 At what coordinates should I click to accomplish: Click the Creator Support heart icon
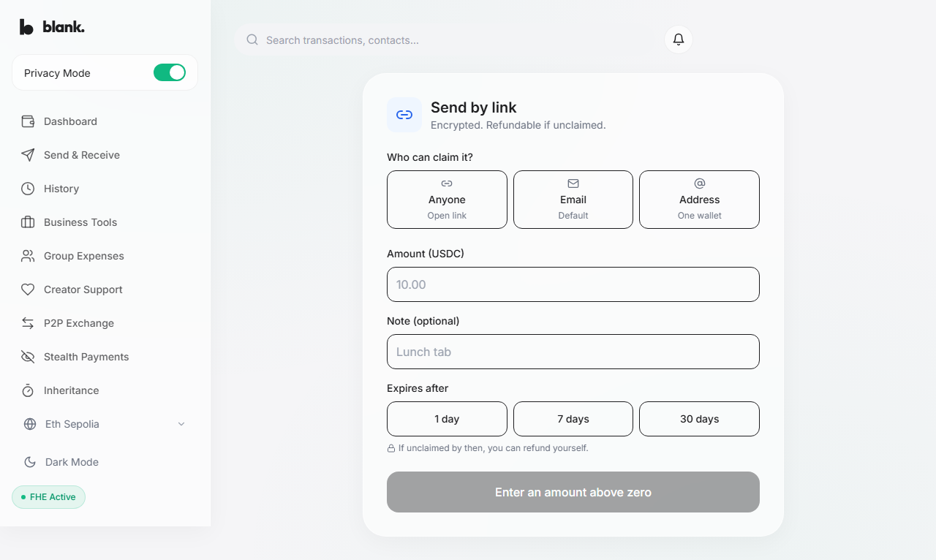click(x=28, y=290)
